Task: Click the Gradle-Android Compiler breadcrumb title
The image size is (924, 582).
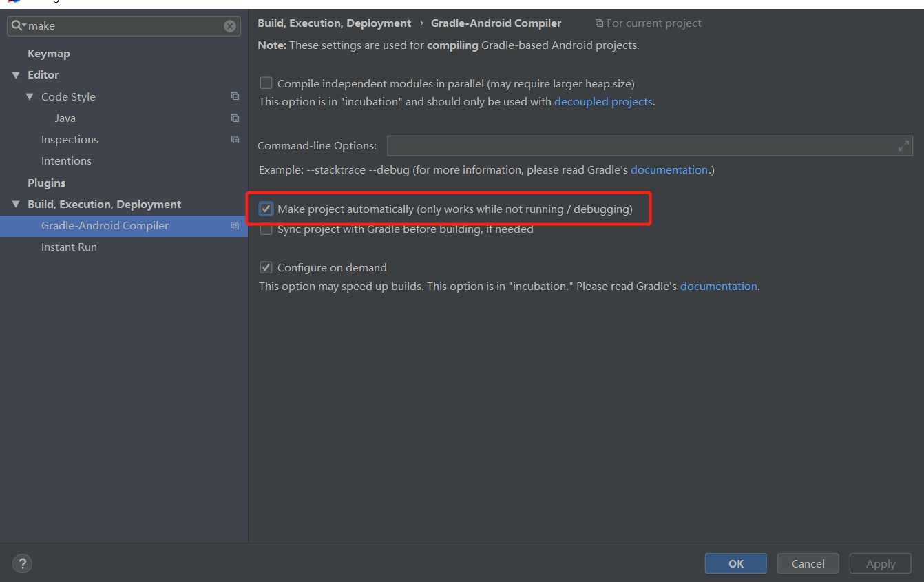Action: click(496, 23)
